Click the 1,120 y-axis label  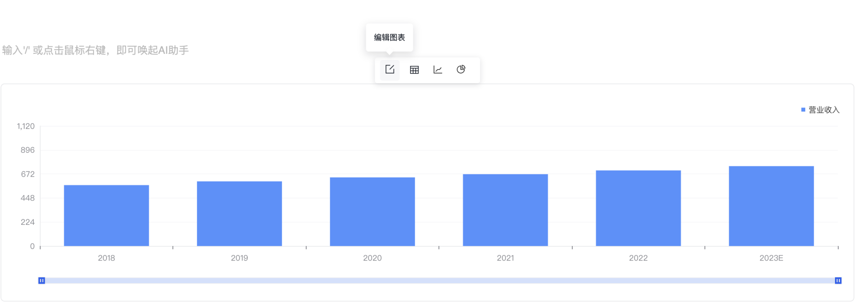(x=26, y=126)
